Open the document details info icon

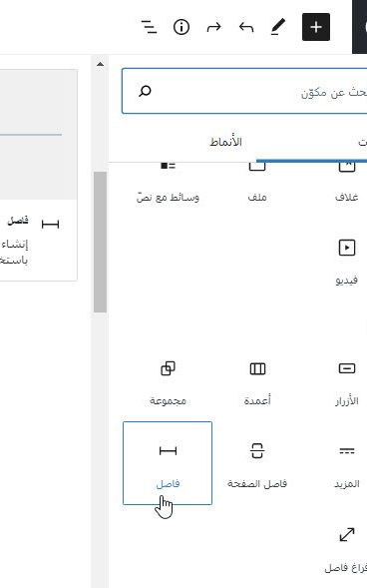click(x=182, y=27)
